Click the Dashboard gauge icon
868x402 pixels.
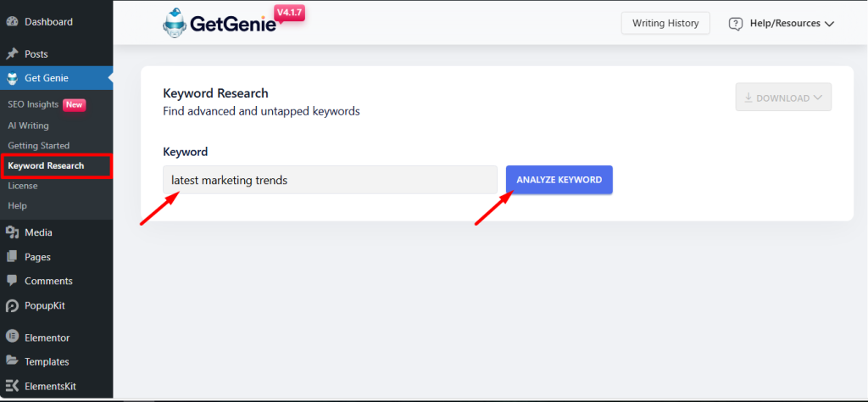[x=12, y=22]
